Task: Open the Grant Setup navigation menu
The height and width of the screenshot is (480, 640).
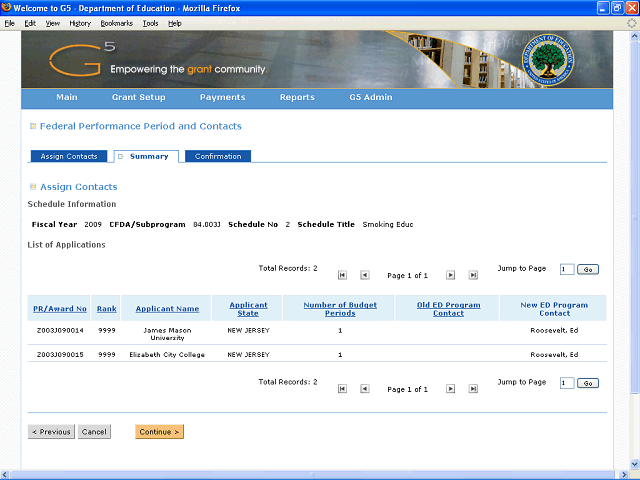Action: click(x=138, y=98)
